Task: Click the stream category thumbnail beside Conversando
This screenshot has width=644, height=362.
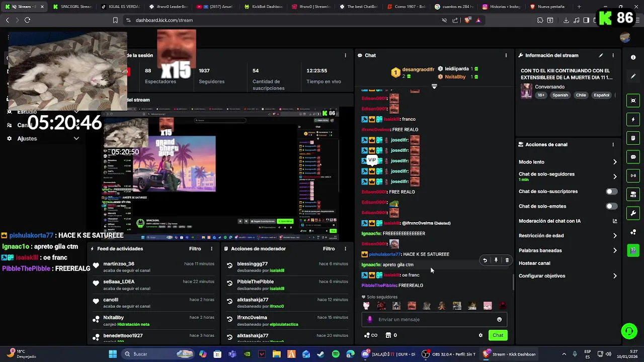Action: [x=526, y=91]
